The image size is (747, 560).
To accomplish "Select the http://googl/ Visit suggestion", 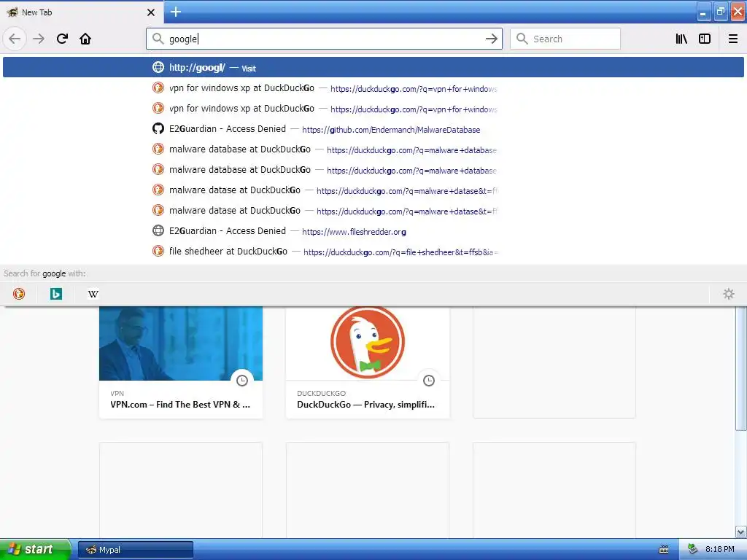I will click(373, 67).
